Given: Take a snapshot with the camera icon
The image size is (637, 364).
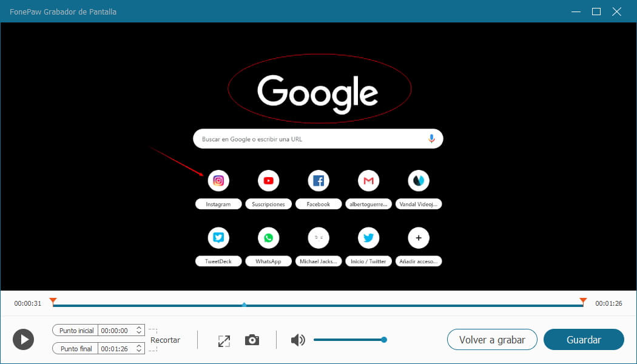Looking at the screenshot, I should coord(252,340).
